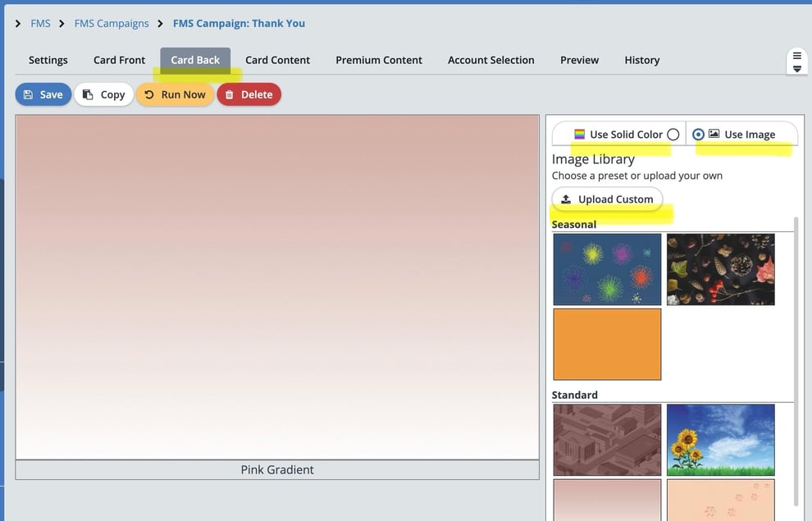Switch to the Settings tab
The width and height of the screenshot is (812, 521).
(x=48, y=60)
